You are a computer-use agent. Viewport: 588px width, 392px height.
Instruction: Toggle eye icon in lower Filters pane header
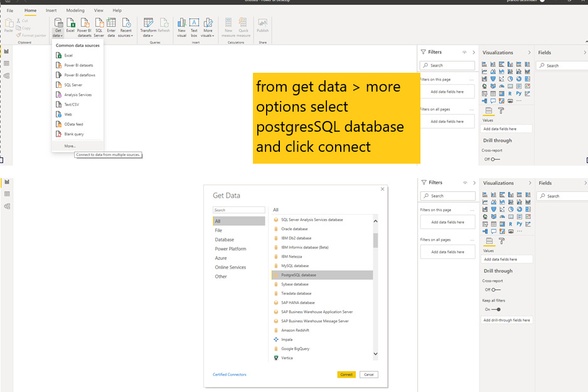coord(465,183)
